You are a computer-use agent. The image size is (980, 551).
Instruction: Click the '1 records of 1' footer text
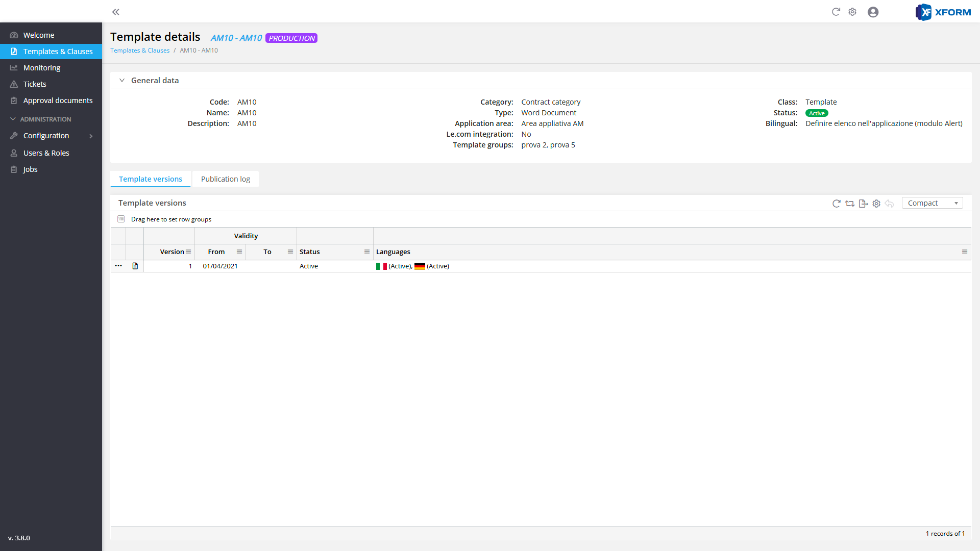(945, 534)
